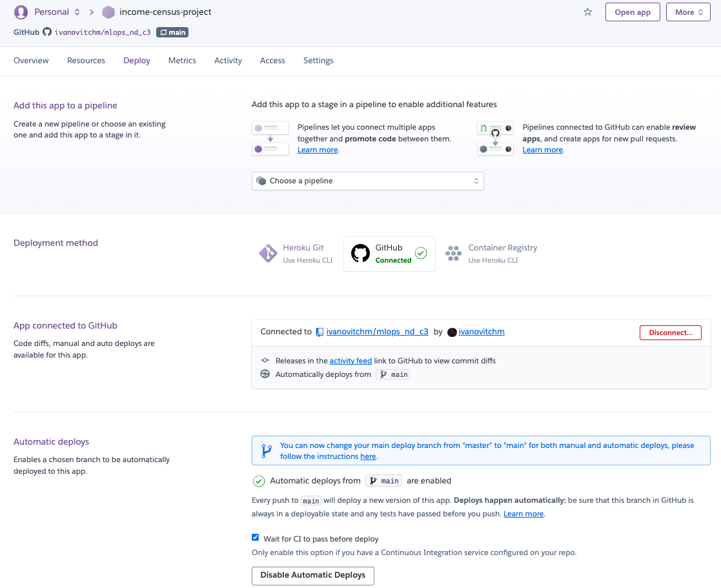Open the Metrics tab
The width and height of the screenshot is (721, 588).
pyautogui.click(x=182, y=60)
